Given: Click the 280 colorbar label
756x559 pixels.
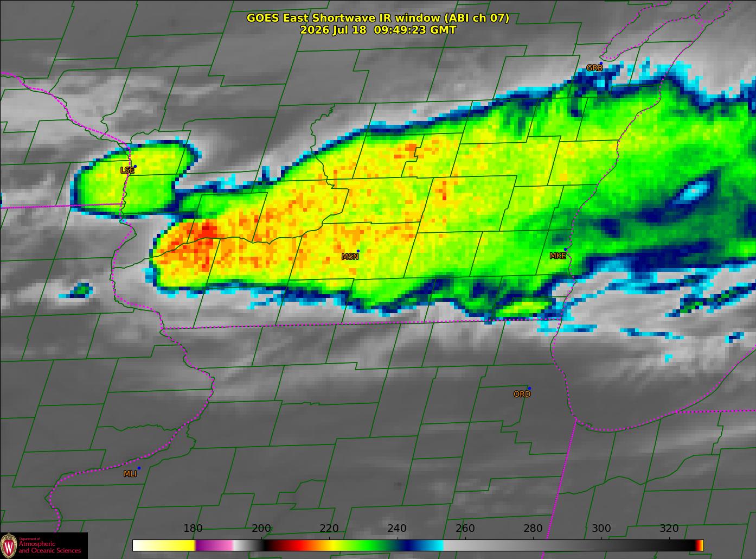Looking at the screenshot, I should [533, 529].
